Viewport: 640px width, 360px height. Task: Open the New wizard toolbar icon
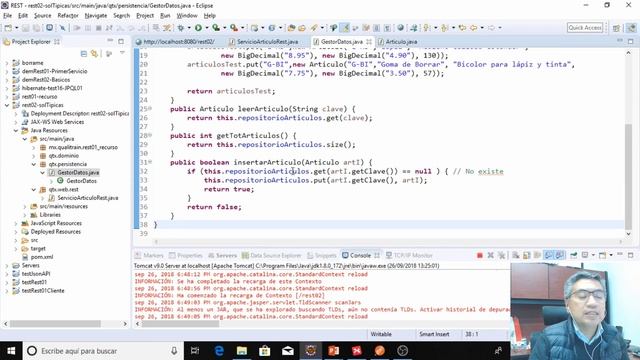click(8, 28)
